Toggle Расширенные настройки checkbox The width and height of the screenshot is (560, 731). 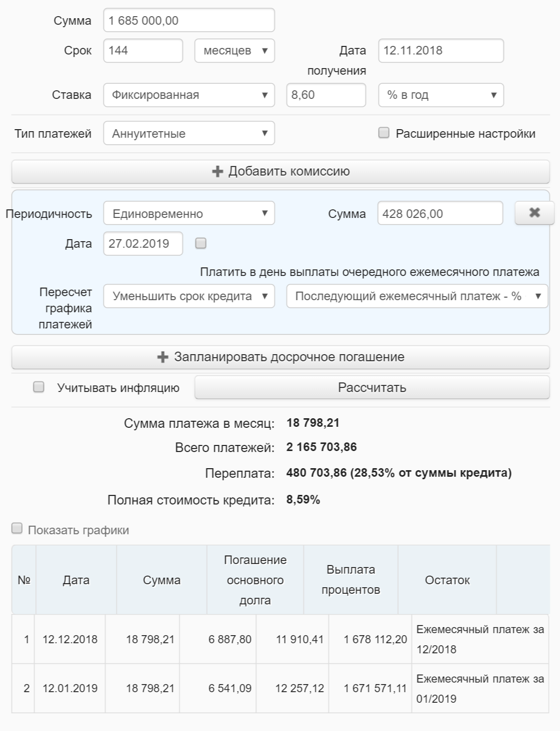tap(384, 133)
